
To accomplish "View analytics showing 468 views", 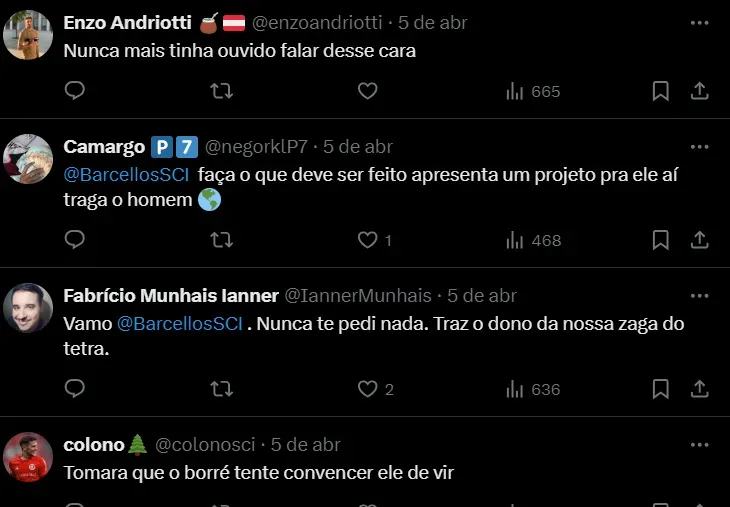I will 533,240.
